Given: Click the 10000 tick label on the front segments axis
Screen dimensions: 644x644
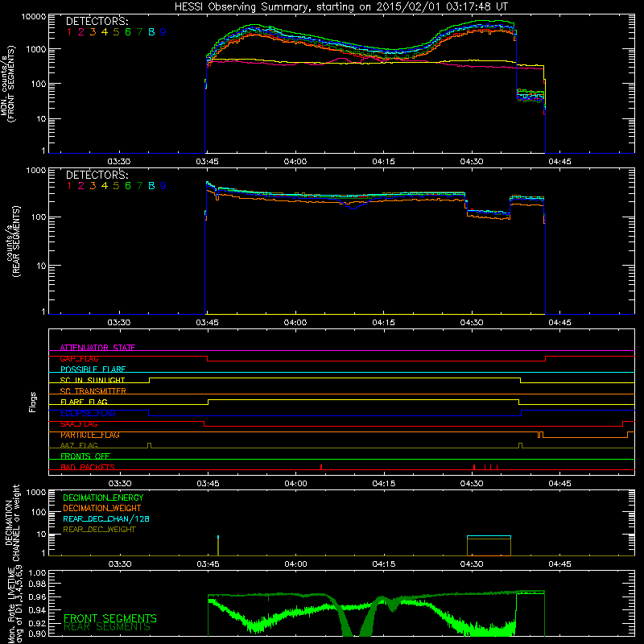Looking at the screenshot, I should click(34, 17).
